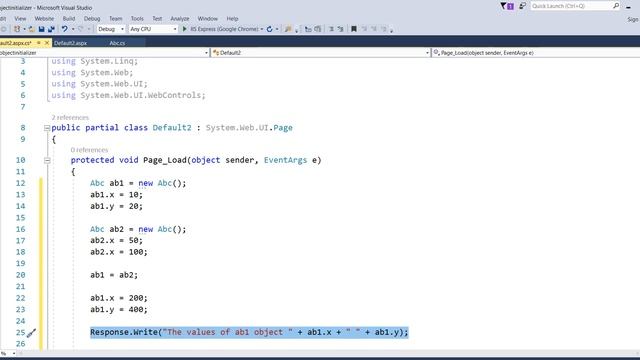This screenshot has height=360, width=640.
Task: Click the find-in-files icon after Refresh
Action: pos(288,29)
